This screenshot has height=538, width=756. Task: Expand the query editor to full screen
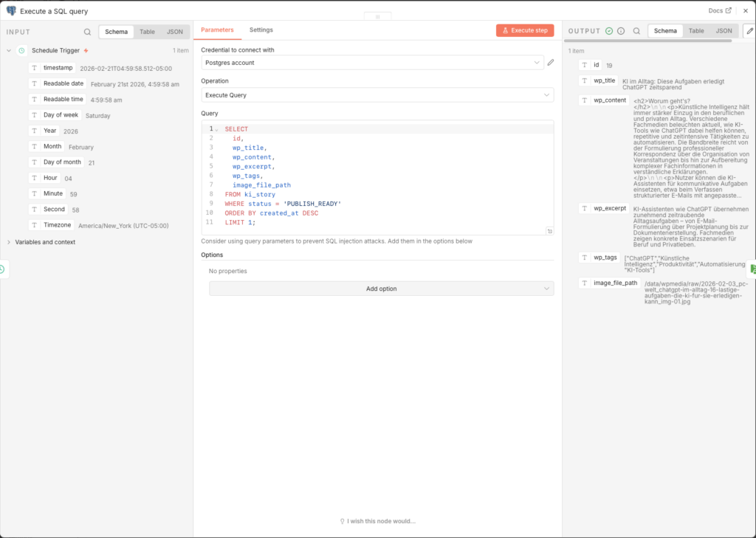click(x=549, y=231)
